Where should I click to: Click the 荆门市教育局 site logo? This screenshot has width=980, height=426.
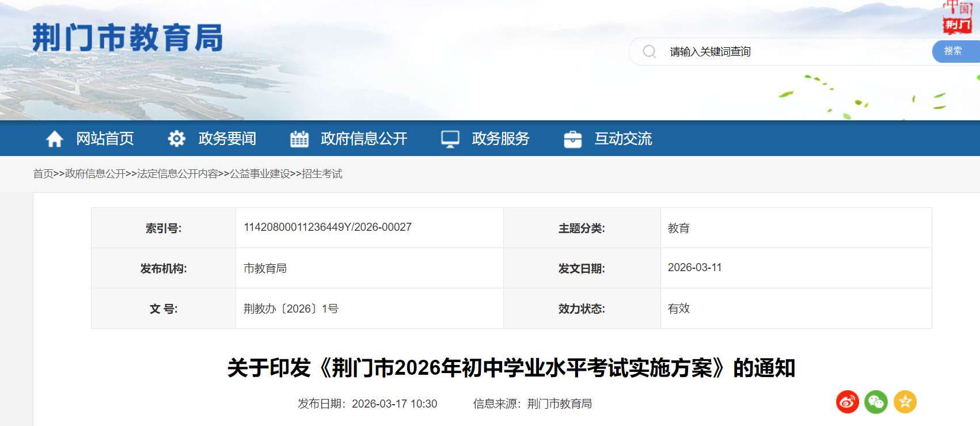tap(127, 38)
